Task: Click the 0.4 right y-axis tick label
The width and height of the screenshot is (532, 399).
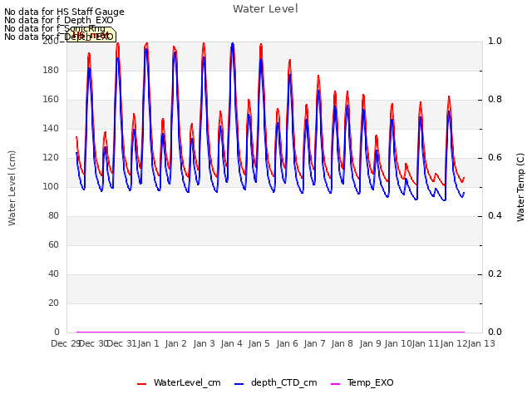Action: tap(495, 216)
